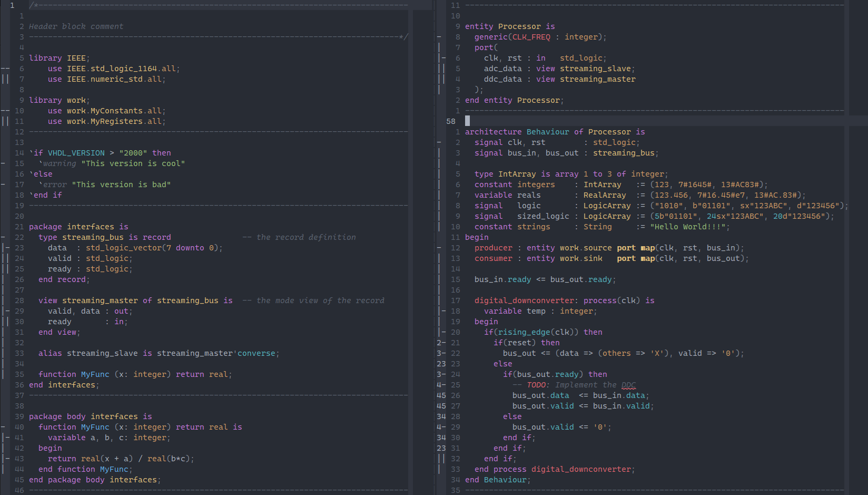Place cursor on 'Header block comment' text

point(76,26)
